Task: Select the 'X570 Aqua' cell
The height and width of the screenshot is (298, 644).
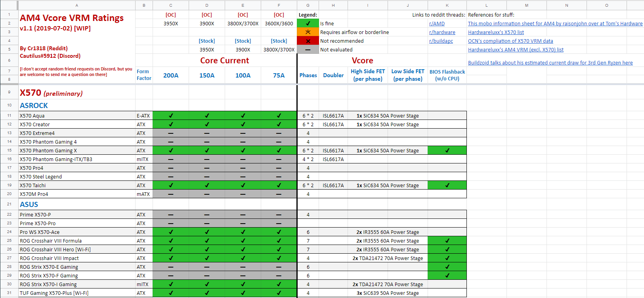Action: pyautogui.click(x=77, y=116)
